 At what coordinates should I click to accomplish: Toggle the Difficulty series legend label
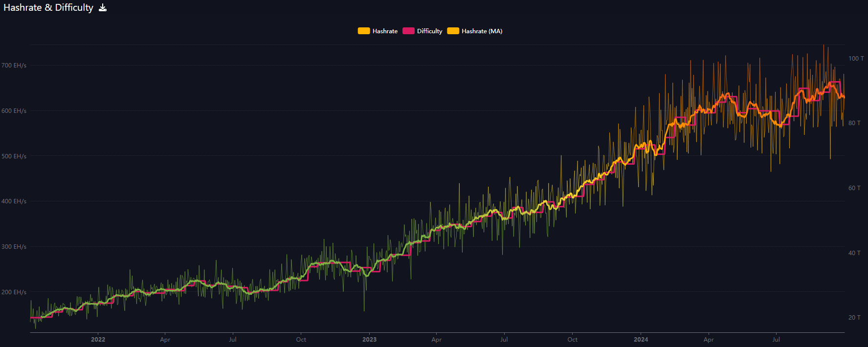[x=429, y=31]
